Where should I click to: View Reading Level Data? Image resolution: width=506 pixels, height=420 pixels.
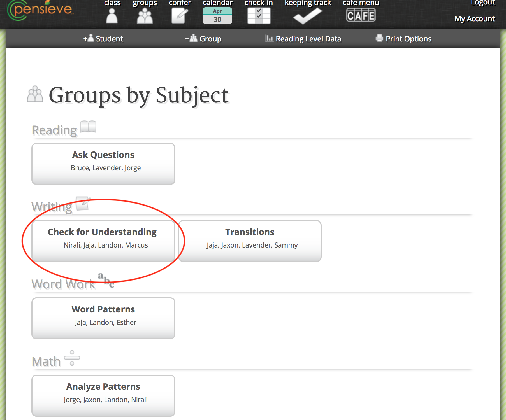pos(303,39)
